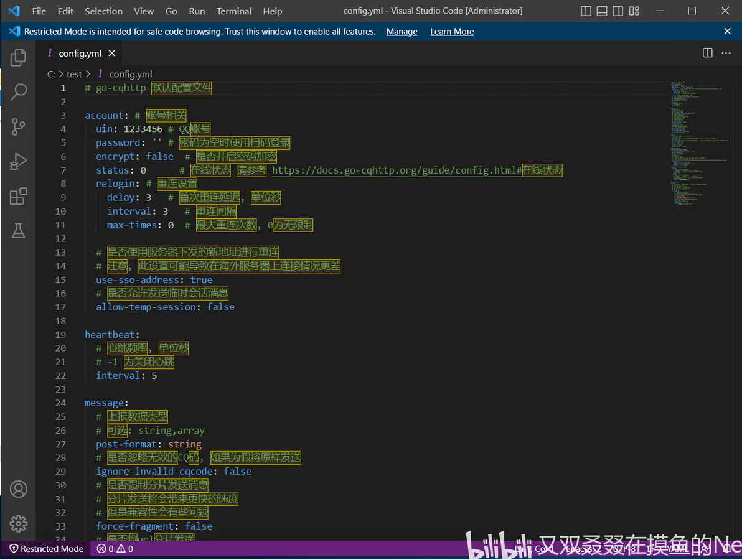Open the Extensions view
The height and width of the screenshot is (560, 742).
tap(18, 197)
